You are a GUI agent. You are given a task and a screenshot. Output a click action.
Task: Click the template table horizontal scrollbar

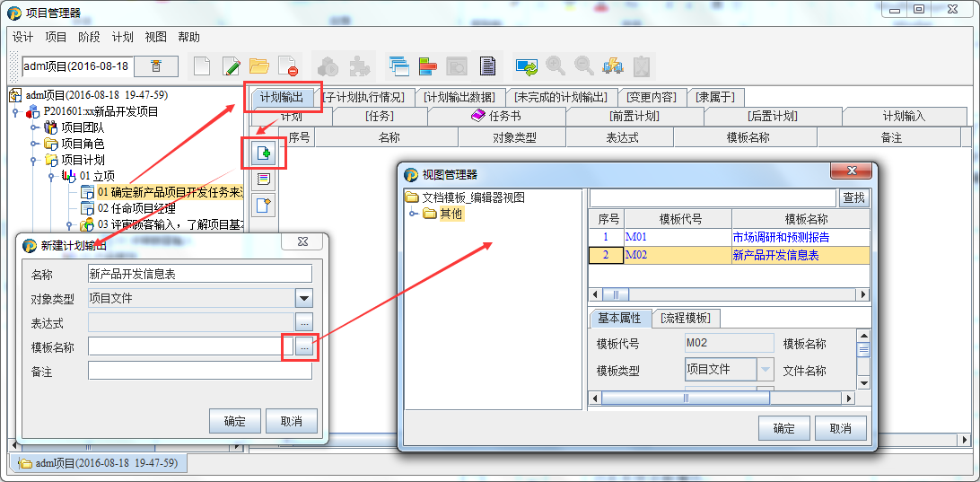pos(730,294)
